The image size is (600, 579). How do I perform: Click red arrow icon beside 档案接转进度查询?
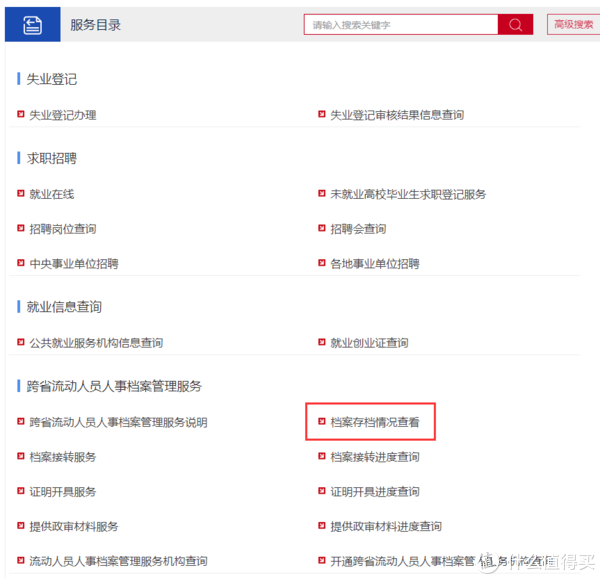pyautogui.click(x=322, y=456)
